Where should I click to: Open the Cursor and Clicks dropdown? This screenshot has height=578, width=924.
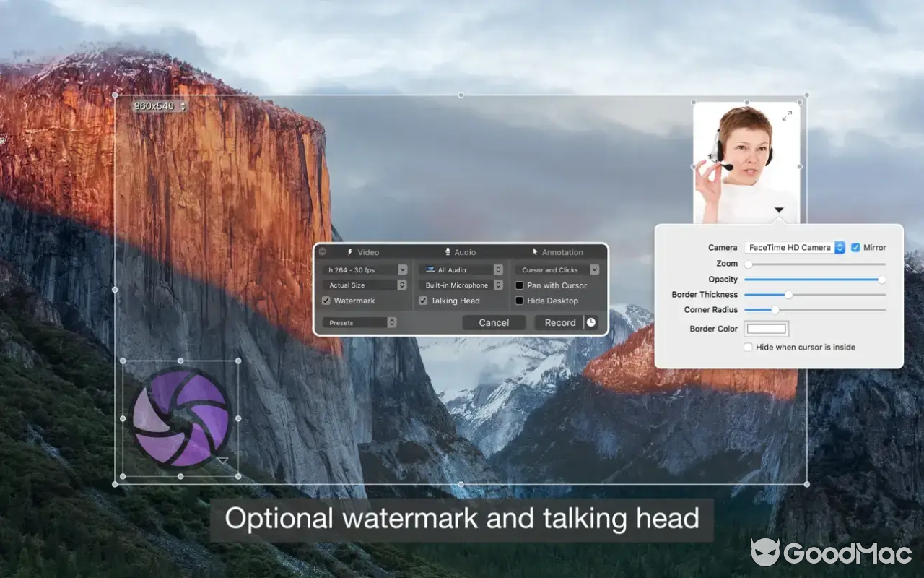[594, 269]
